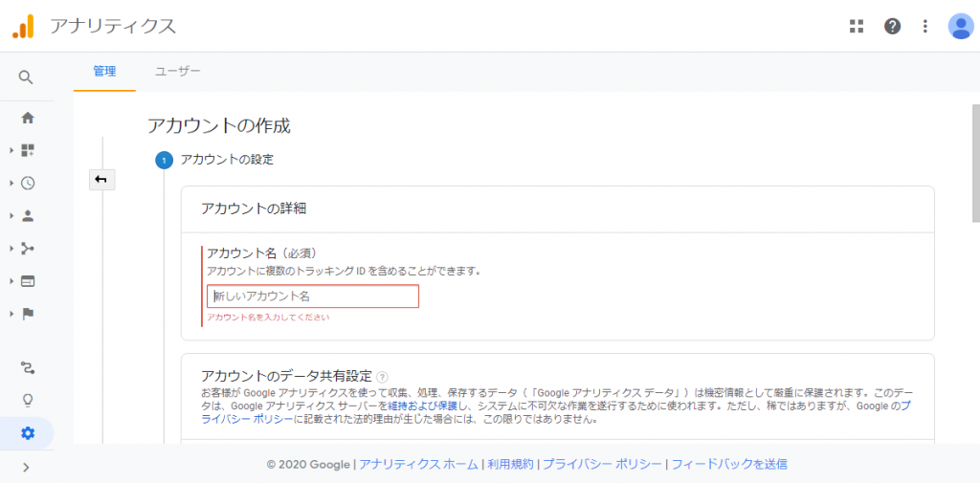The image size is (980, 483).
Task: Expand the Realtime section arrow
Action: point(11,183)
